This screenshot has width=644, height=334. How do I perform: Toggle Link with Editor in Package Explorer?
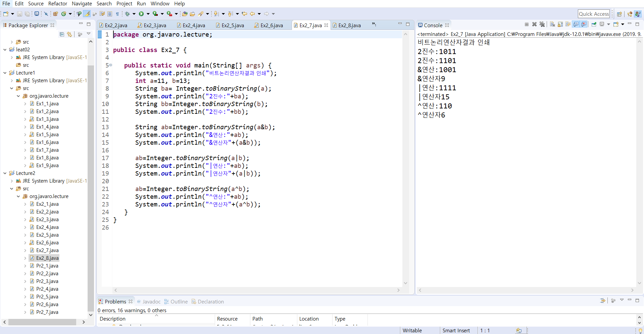[69, 34]
